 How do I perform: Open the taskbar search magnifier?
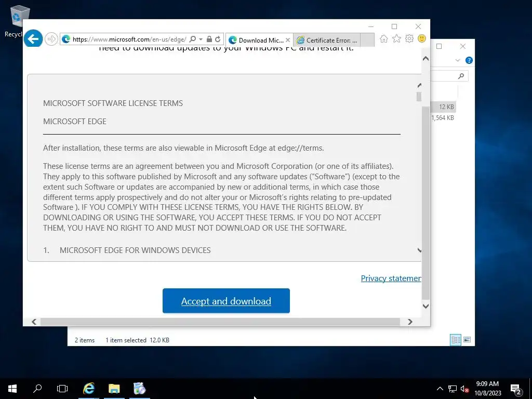(37, 389)
